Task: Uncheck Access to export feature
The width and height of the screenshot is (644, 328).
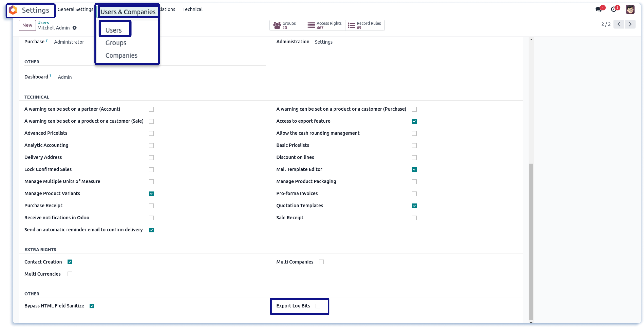Action: [414, 121]
